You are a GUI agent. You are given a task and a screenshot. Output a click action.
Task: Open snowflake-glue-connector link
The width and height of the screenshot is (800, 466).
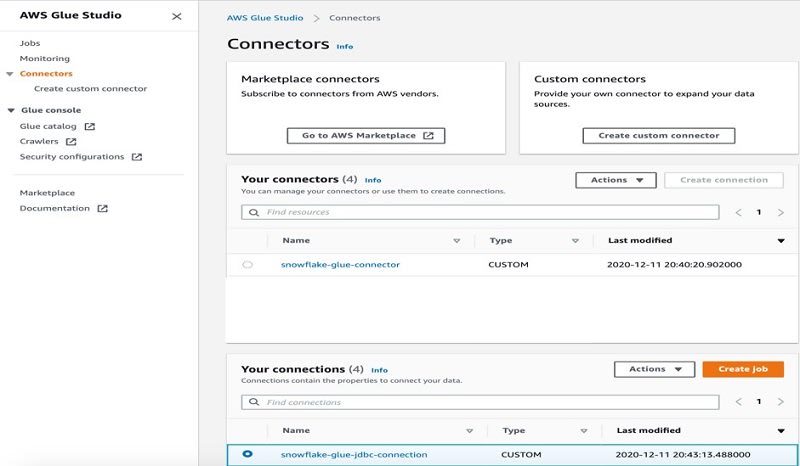pyautogui.click(x=340, y=265)
